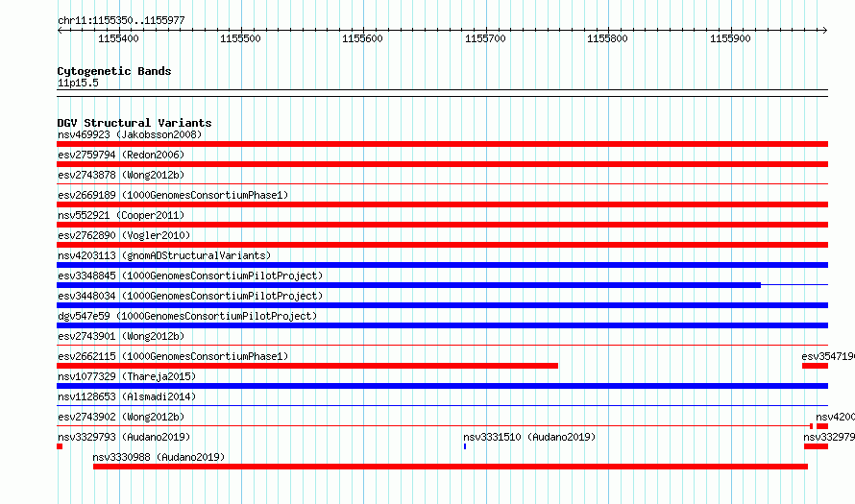Select the tiny blue mark of nsv3331510

tap(465, 446)
